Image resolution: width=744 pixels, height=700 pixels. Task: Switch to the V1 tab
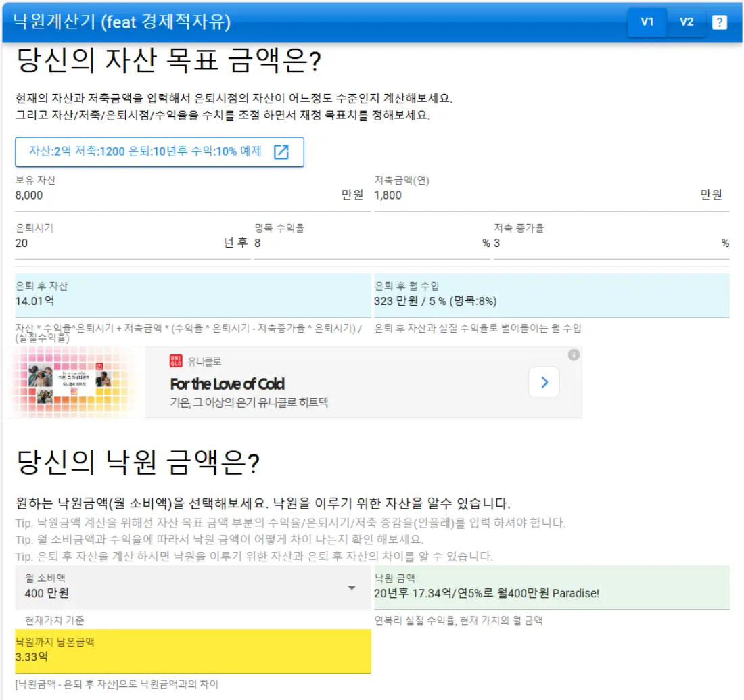647,22
